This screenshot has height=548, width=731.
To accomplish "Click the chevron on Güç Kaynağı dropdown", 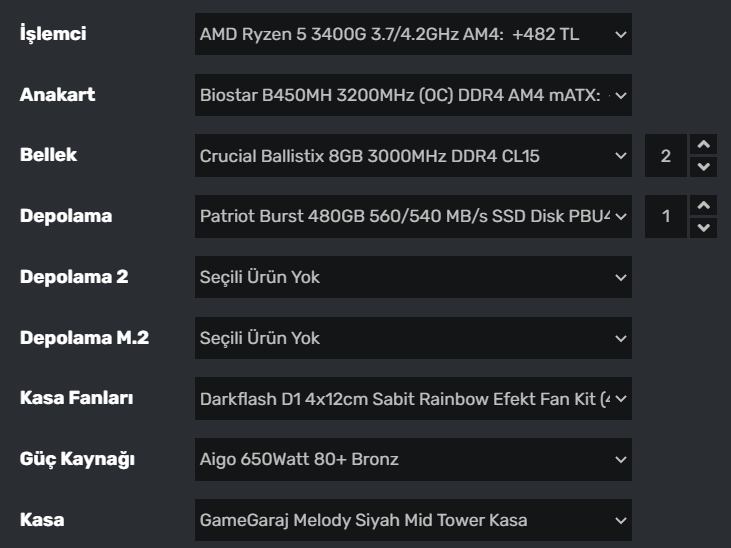I will [621, 460].
